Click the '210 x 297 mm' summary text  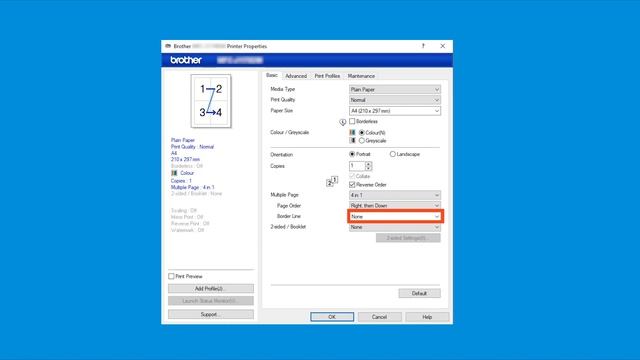pyautogui.click(x=185, y=159)
